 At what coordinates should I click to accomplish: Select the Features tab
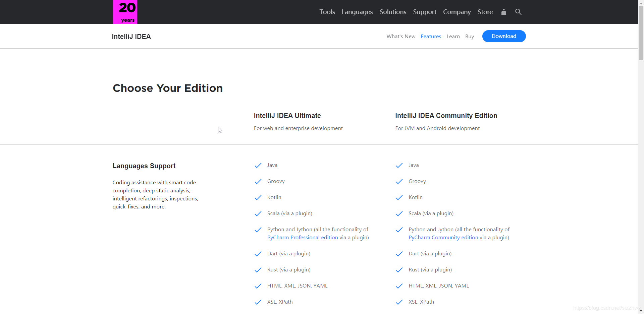(x=431, y=37)
